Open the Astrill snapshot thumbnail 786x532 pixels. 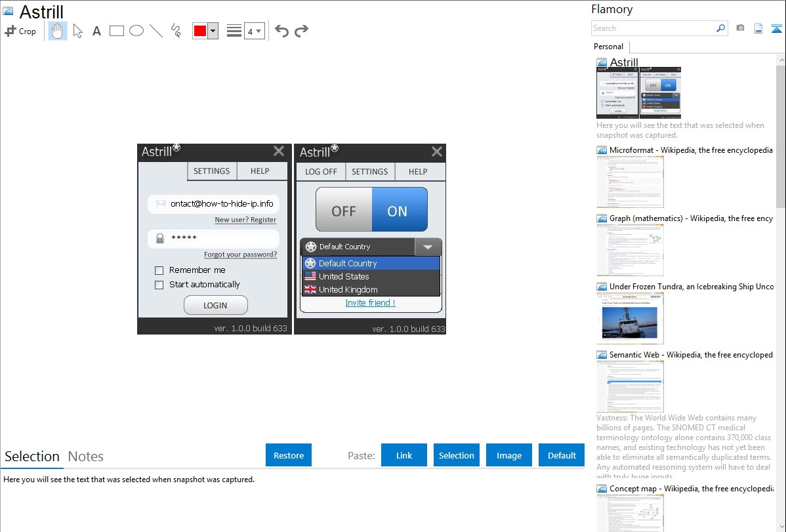point(638,92)
